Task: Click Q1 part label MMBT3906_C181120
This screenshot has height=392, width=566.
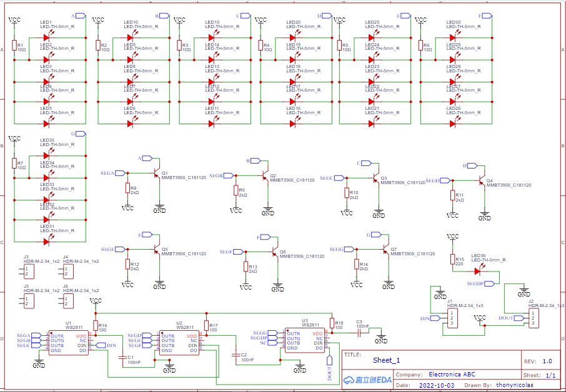Action: tap(184, 178)
